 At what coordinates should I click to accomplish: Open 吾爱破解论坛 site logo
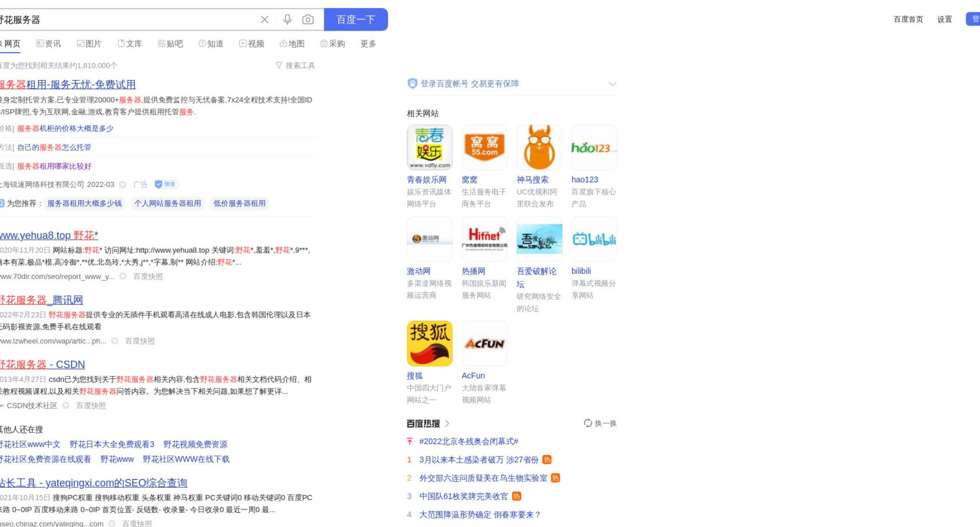(539, 239)
